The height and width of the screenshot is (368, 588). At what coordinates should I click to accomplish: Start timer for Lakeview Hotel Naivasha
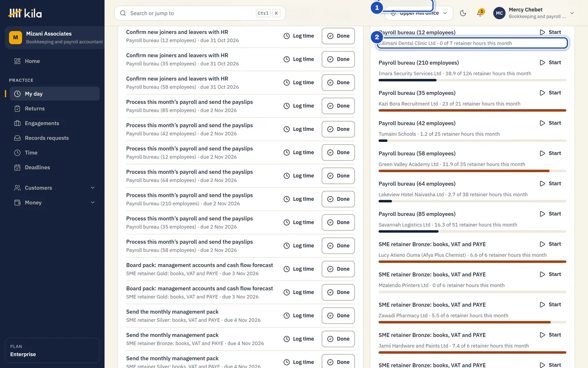coord(550,184)
